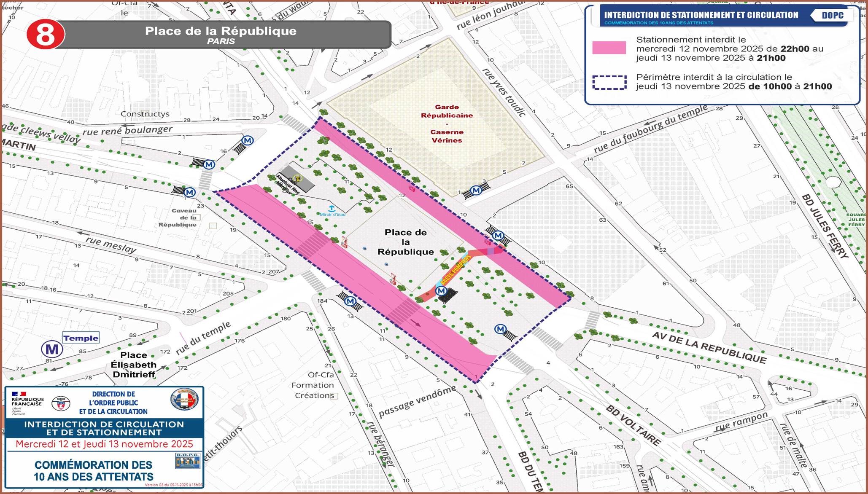The width and height of the screenshot is (868, 494).
Task: Click the République Française logo
Action: coord(27,403)
